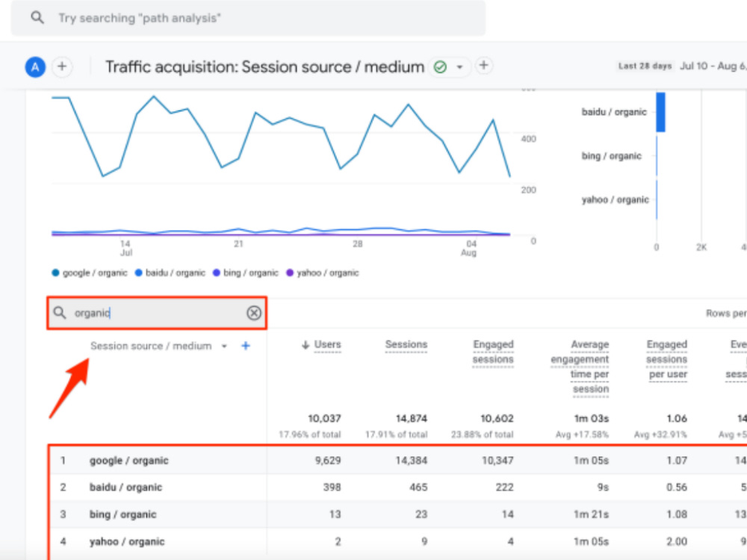Click 'Rows per' page selector label
Viewport: 747px width, 560px height.
[726, 314]
